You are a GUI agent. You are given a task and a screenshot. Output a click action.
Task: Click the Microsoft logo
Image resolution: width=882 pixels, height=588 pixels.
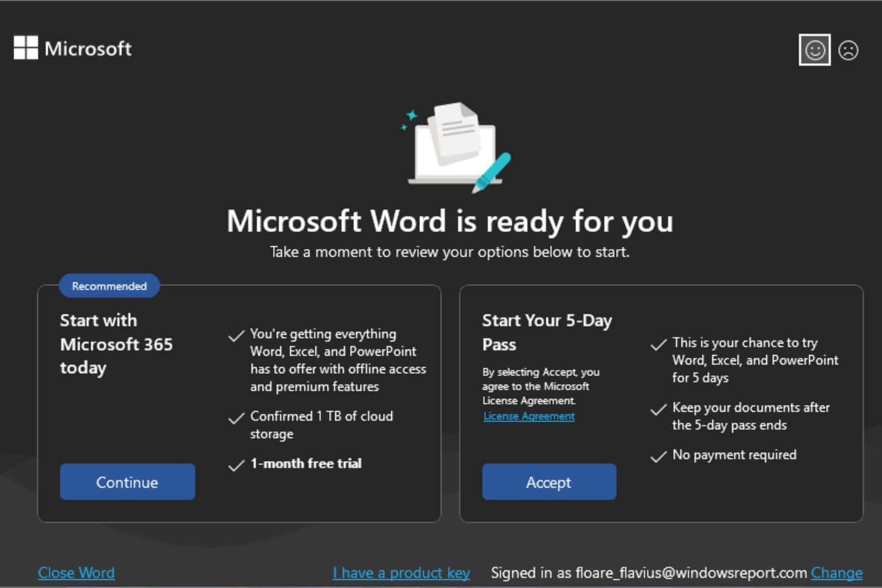72,48
